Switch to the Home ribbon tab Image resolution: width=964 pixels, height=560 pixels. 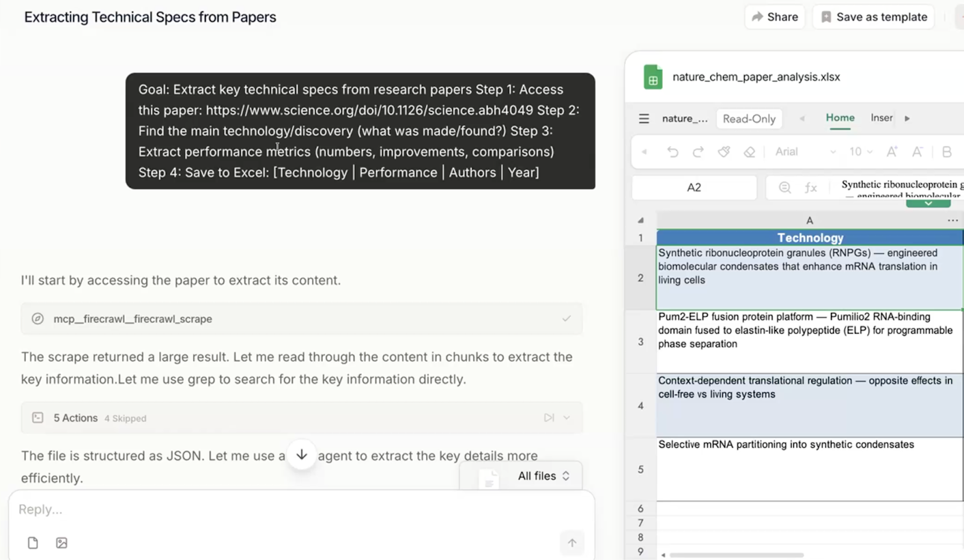pyautogui.click(x=840, y=118)
